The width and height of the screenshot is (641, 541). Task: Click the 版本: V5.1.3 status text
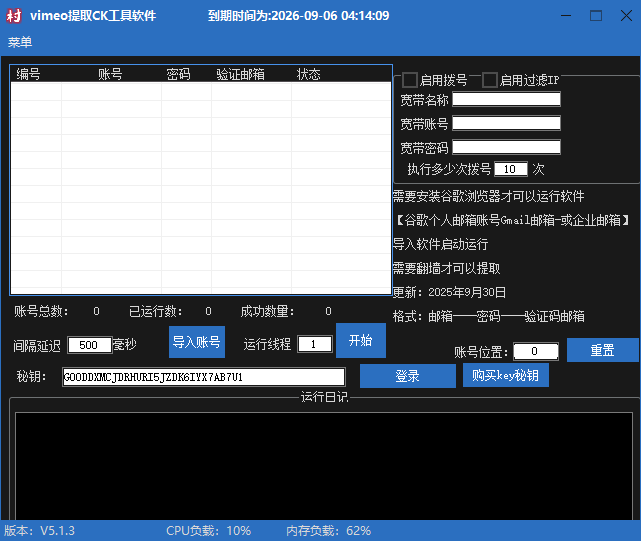coord(40,531)
